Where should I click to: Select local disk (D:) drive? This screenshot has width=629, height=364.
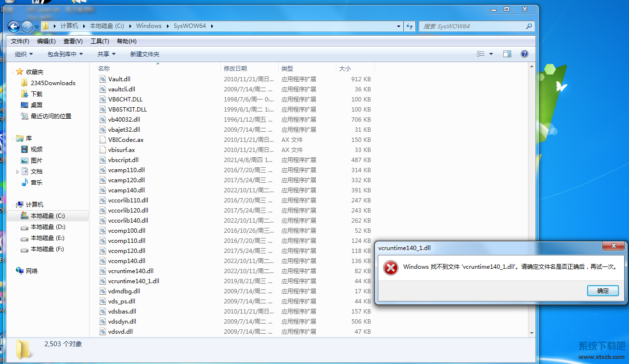tap(48, 227)
